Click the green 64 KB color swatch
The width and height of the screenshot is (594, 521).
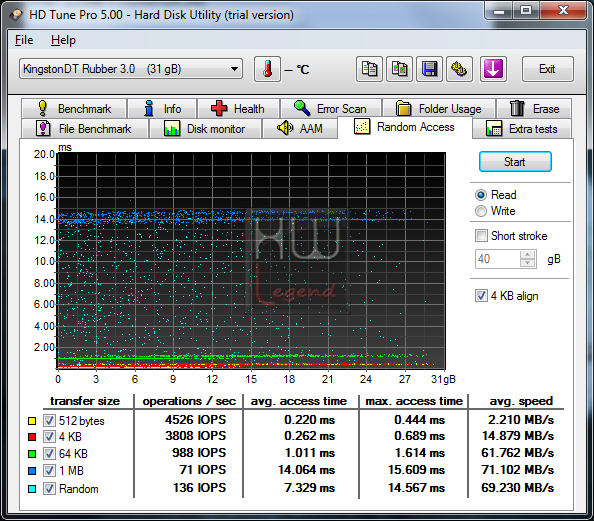pos(32,454)
